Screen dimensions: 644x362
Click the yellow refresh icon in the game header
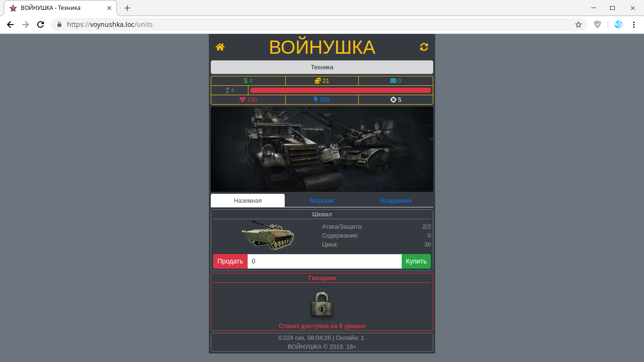pyautogui.click(x=424, y=47)
